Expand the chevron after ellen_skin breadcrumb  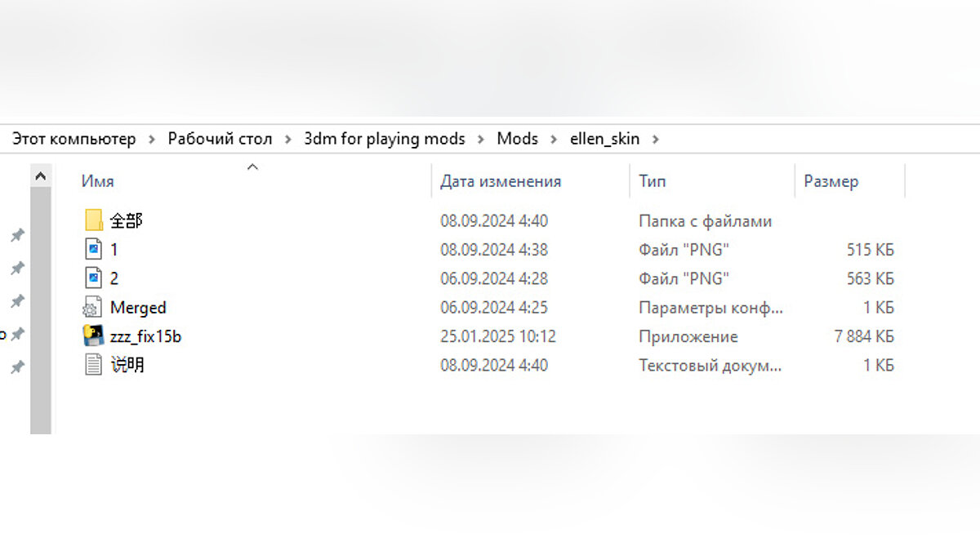[655, 140]
